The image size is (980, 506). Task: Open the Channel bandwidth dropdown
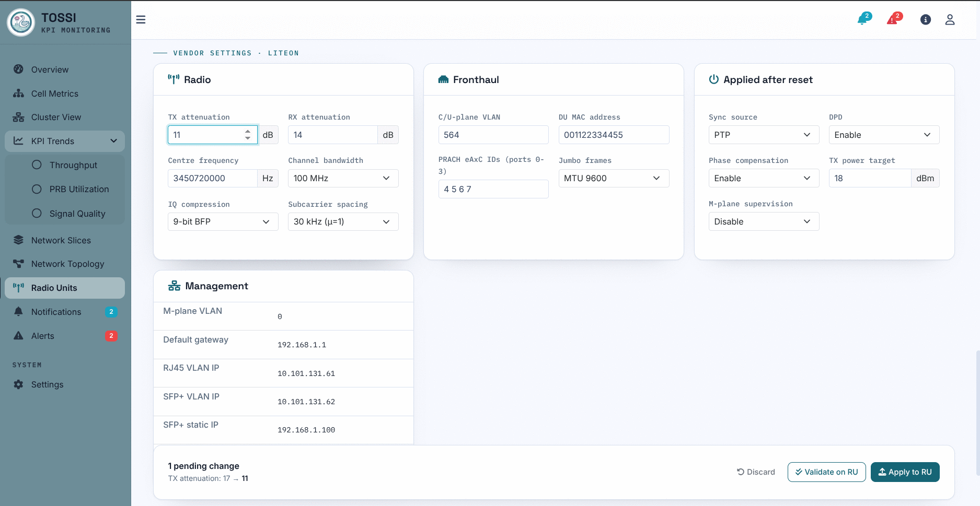pos(343,178)
